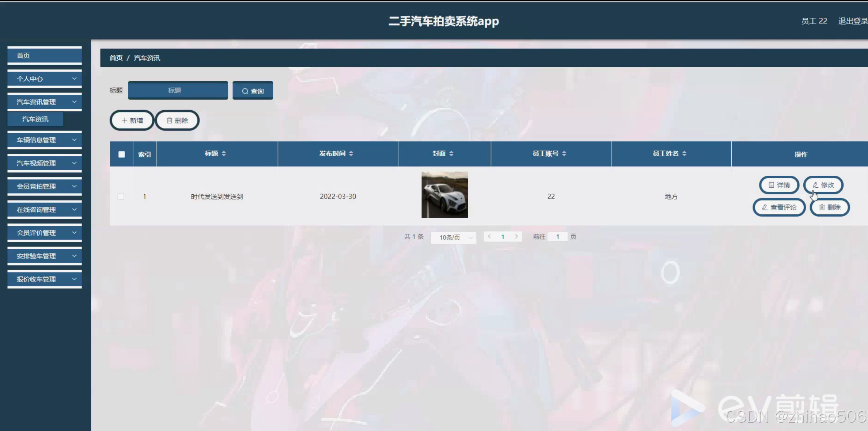Open 详情 for the first row
This screenshot has width=868, height=431.
coord(779,185)
